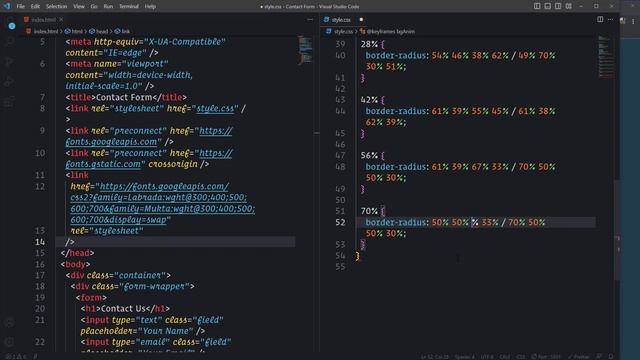Open Customize Layout icon in title bar
Screen dimensions: 640x360
point(569,7)
